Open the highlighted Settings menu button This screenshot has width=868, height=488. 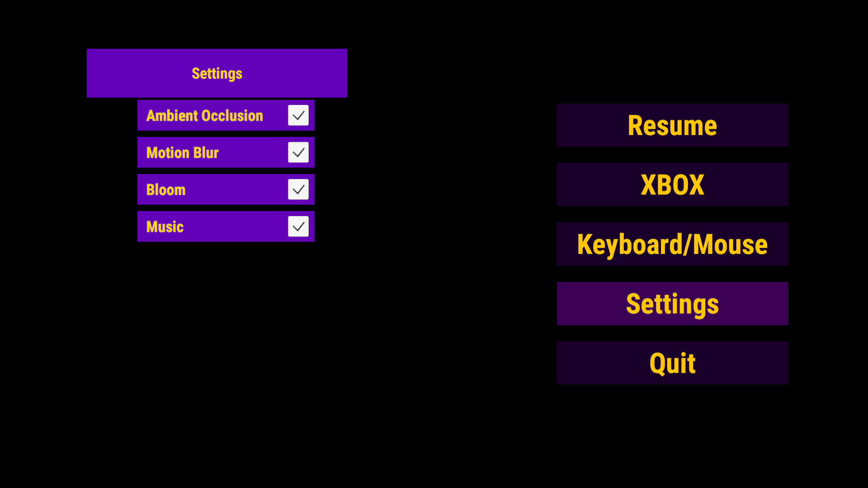tap(673, 304)
